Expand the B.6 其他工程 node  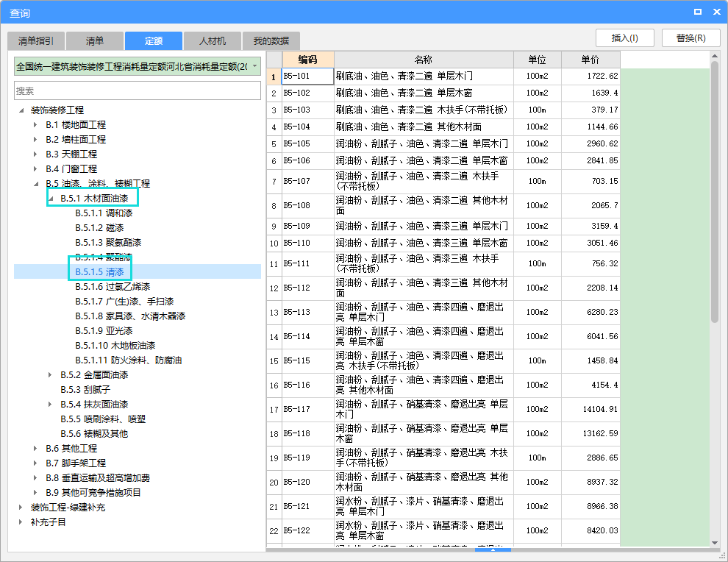click(x=35, y=449)
